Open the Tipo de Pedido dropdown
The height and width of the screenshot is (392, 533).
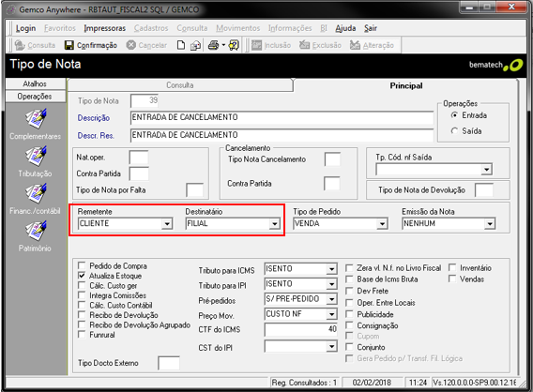pyautogui.click(x=382, y=224)
